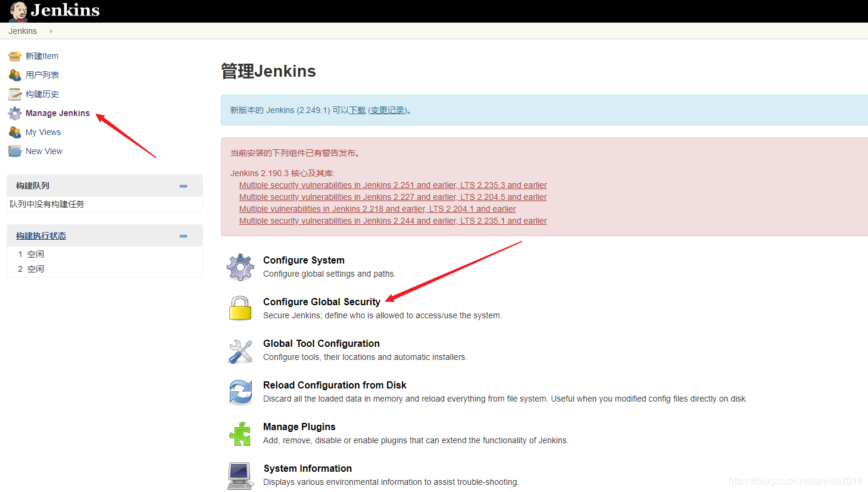Click the 'Jenkins 2.190.3 核心及其库' text
868x492 pixels.
click(x=283, y=173)
